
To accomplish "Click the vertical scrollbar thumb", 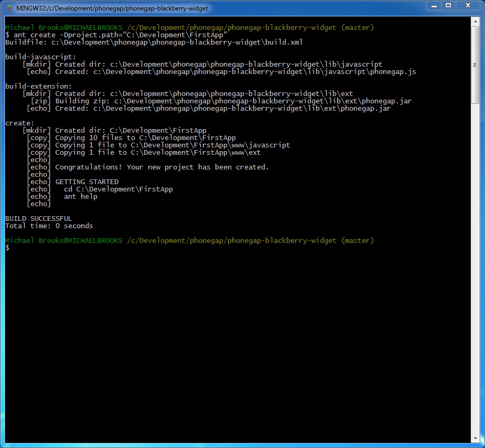I will coord(475,65).
